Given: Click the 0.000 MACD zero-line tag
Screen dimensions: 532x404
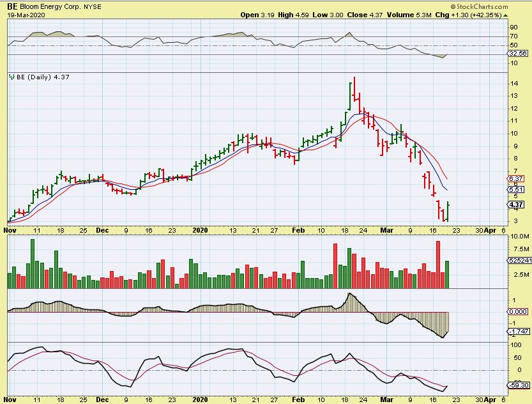Looking at the screenshot, I should click(x=518, y=311).
